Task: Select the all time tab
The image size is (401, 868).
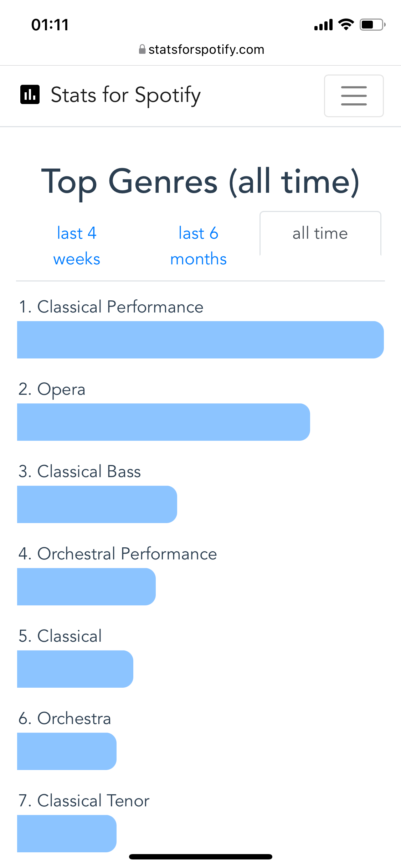Action: click(320, 233)
